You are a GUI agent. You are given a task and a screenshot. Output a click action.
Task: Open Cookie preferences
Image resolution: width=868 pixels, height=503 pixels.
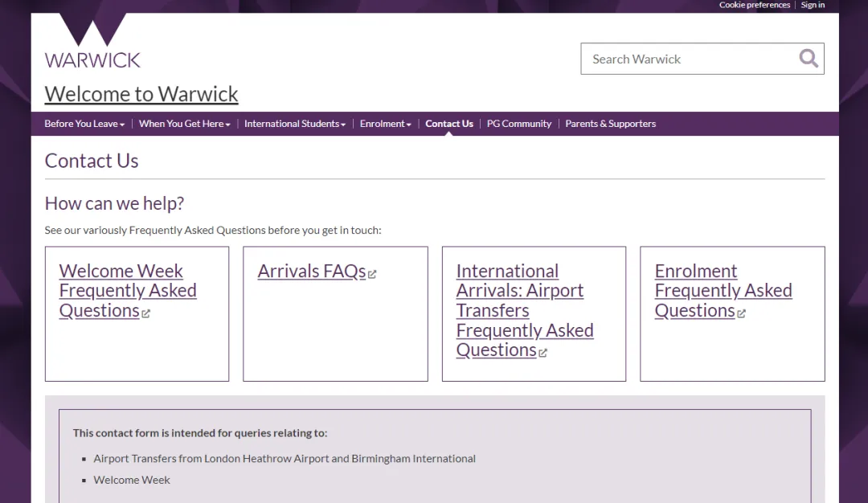(x=755, y=5)
